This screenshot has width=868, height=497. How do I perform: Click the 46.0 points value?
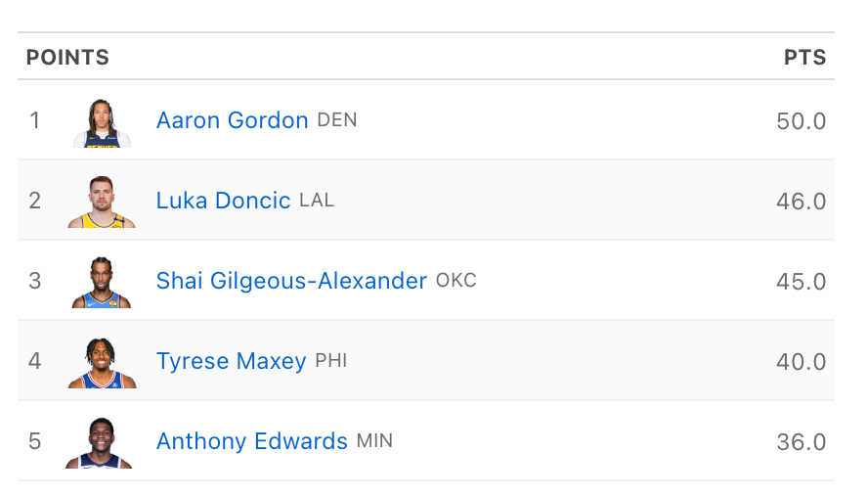tap(801, 202)
